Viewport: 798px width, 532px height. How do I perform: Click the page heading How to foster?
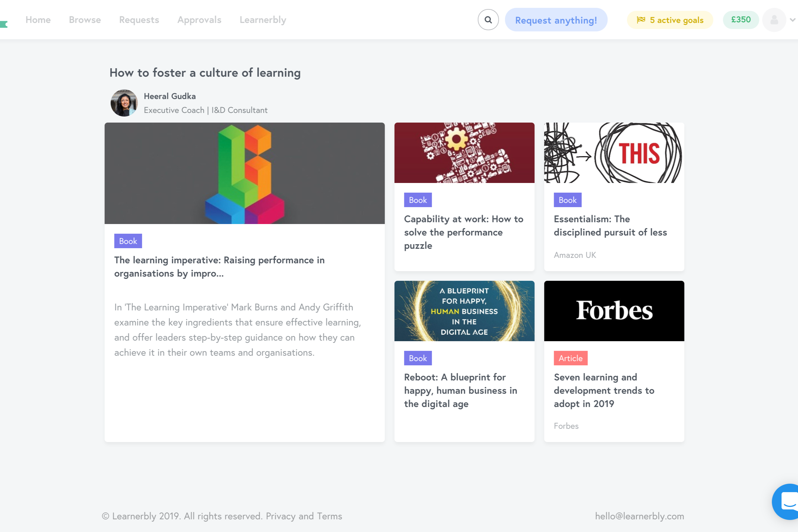205,72
